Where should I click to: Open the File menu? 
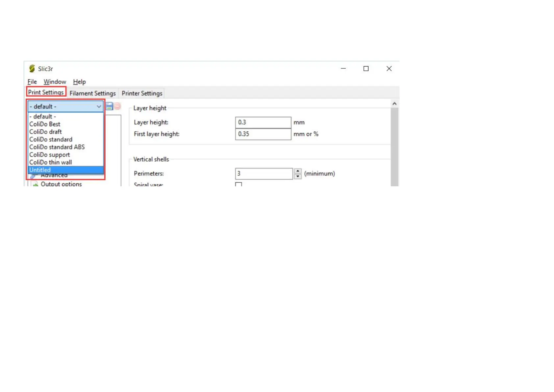pyautogui.click(x=32, y=82)
